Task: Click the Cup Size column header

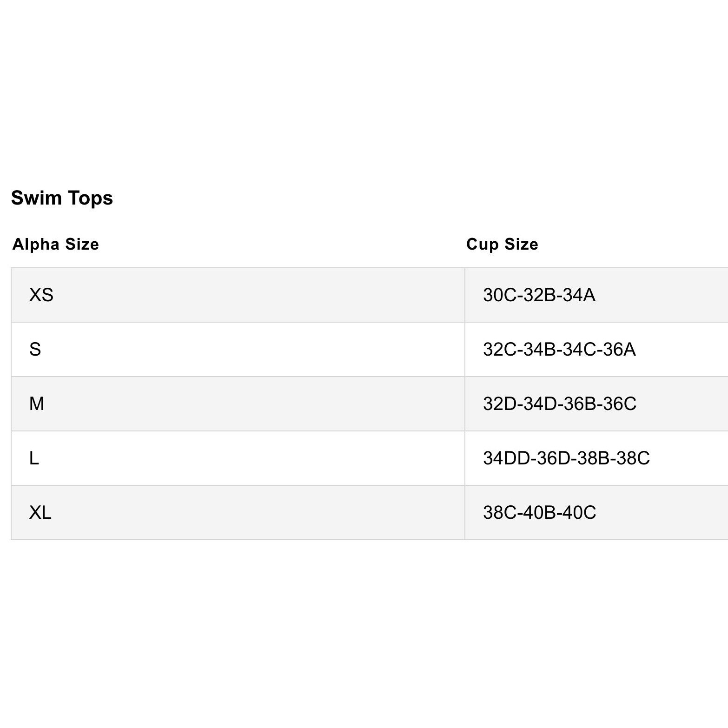Action: [502, 244]
